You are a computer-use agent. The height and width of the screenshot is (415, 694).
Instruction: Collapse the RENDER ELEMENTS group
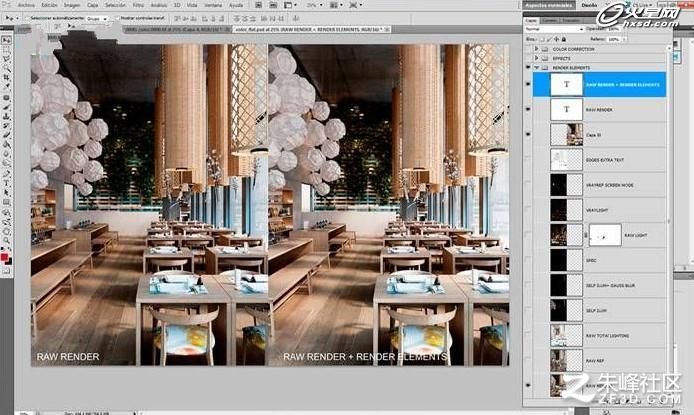(x=536, y=68)
